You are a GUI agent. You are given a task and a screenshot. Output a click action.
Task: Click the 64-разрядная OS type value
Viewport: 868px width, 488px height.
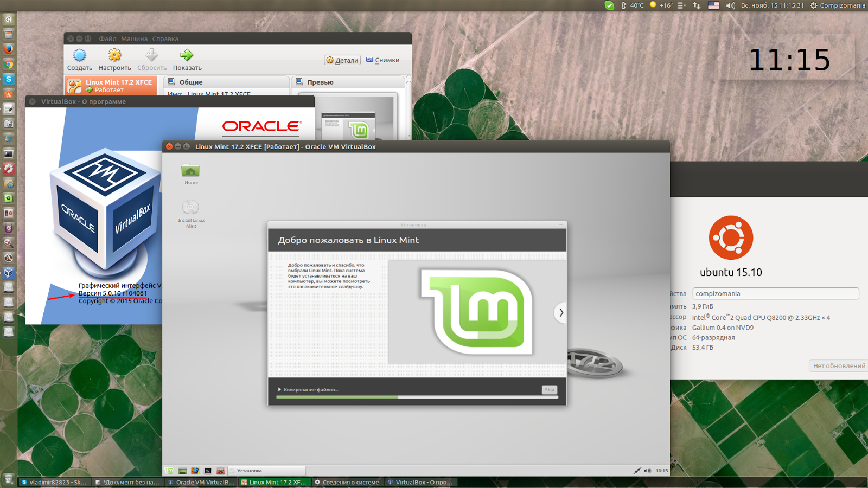click(713, 338)
